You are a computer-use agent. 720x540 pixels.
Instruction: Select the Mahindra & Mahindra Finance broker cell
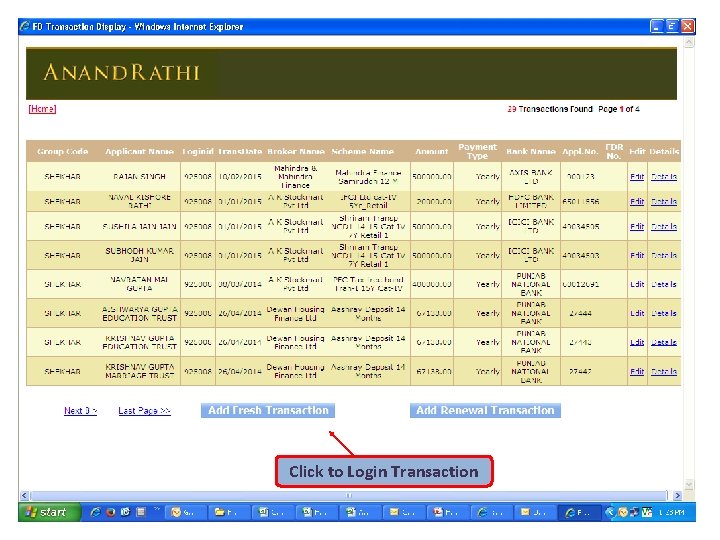[x=295, y=176]
